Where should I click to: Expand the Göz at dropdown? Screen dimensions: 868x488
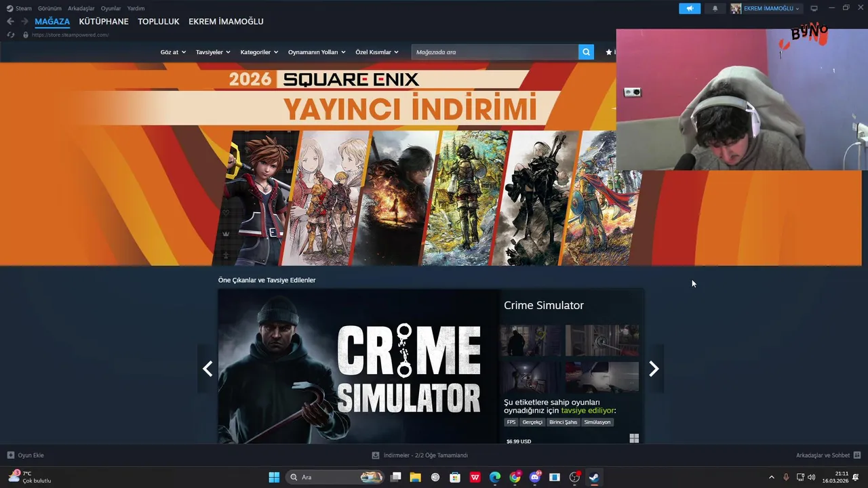173,52
